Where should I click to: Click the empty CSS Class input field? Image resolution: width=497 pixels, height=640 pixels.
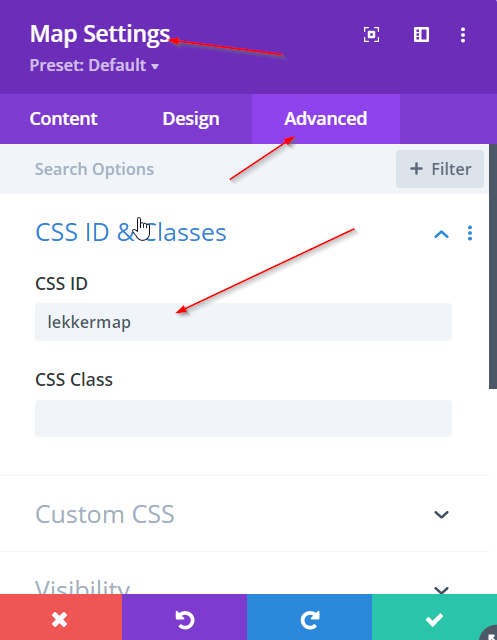click(243, 418)
